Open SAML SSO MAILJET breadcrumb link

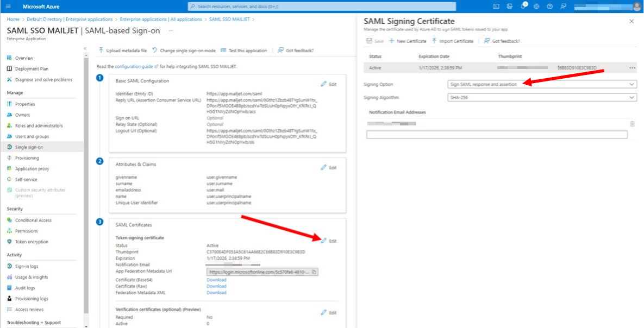point(230,20)
